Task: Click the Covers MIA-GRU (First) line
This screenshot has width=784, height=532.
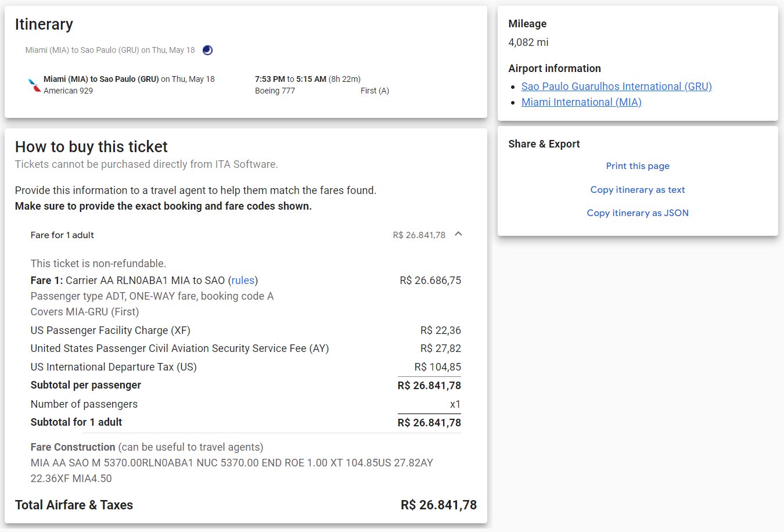Action: (x=84, y=312)
